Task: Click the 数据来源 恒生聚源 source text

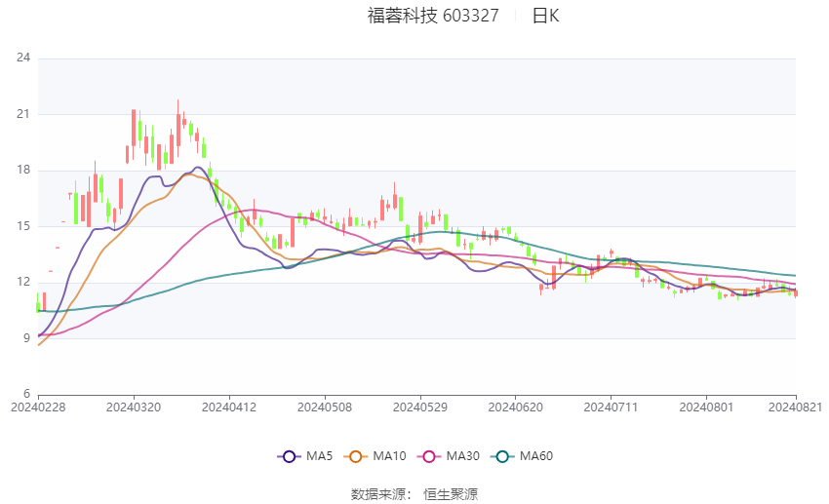Action: pyautogui.click(x=414, y=494)
